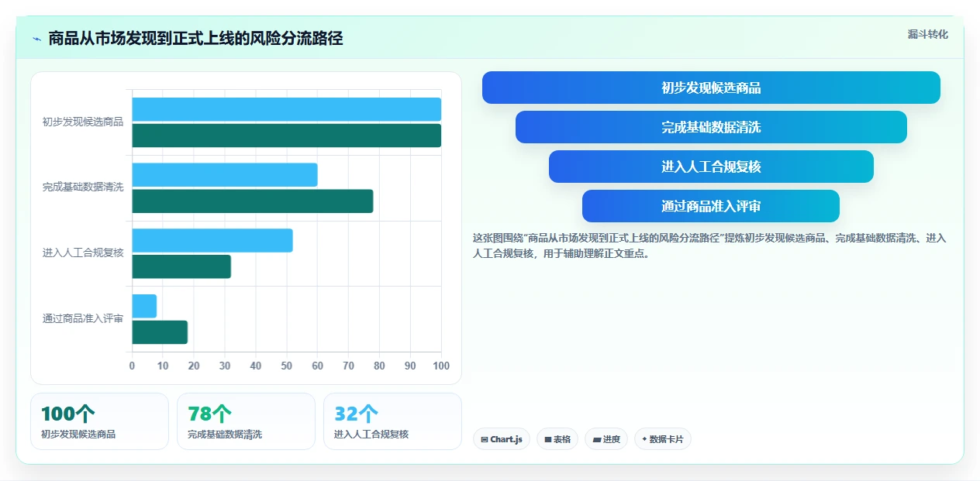Click the 进度 tag chip

(x=606, y=439)
